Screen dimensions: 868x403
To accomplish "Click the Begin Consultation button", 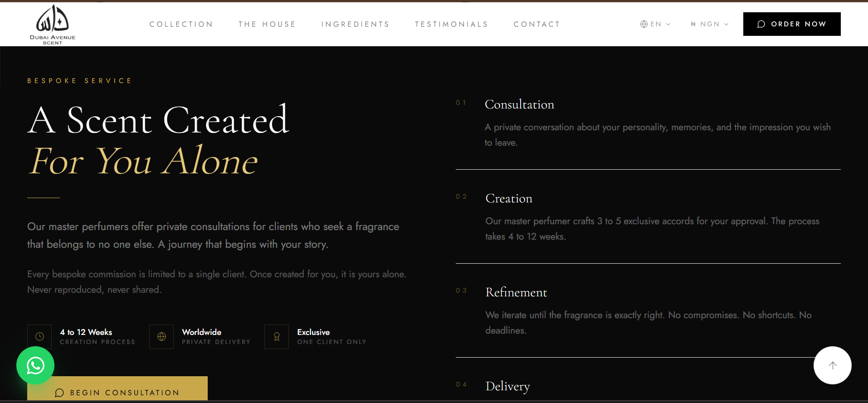I will [x=117, y=388].
